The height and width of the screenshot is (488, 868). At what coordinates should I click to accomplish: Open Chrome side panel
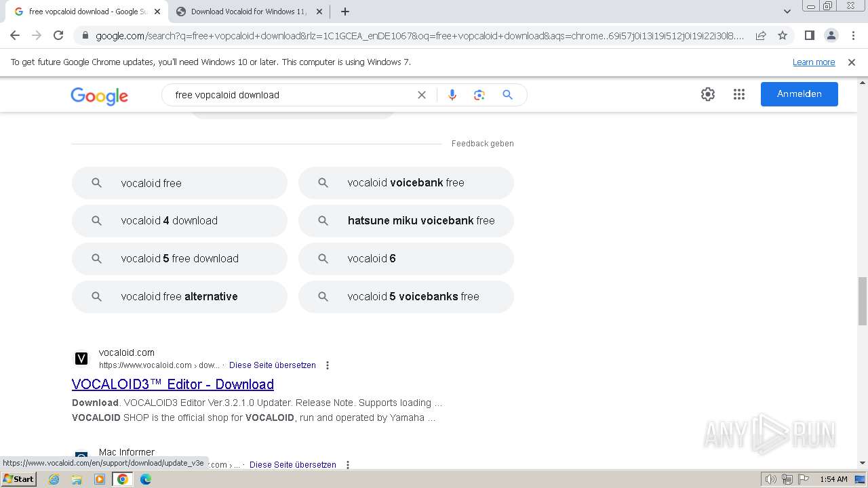pos(810,36)
